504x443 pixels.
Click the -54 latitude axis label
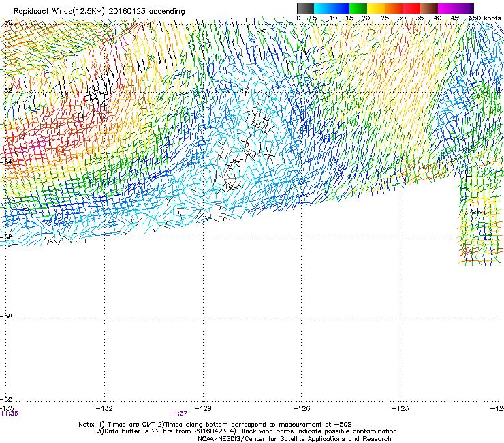point(6,162)
